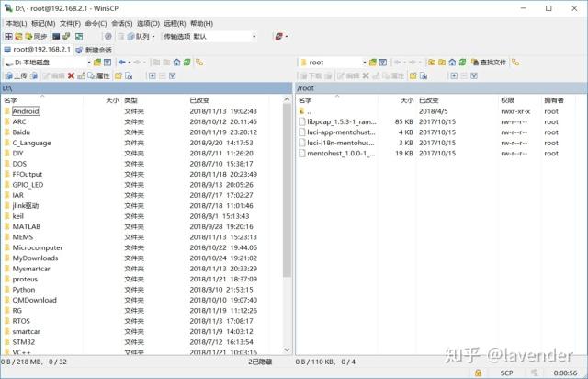The image size is (588, 379).
Task: Open the Files (文件) menu
Action: pos(70,23)
